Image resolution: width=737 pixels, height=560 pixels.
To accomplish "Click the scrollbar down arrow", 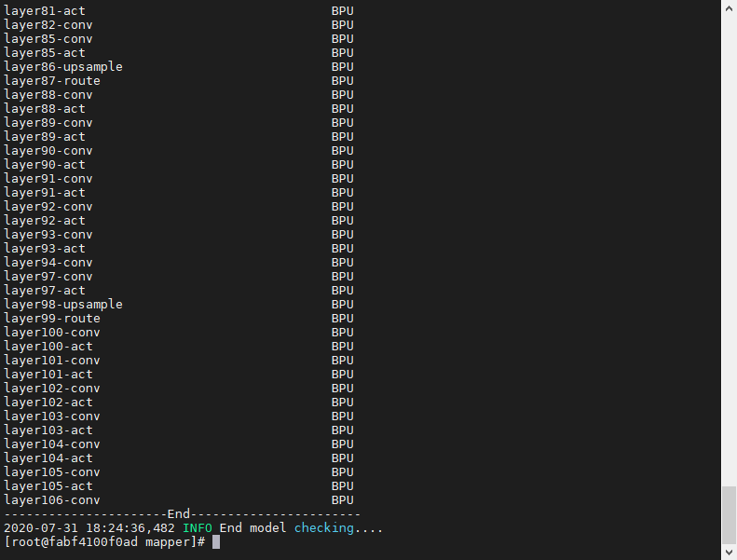I will point(729,552).
